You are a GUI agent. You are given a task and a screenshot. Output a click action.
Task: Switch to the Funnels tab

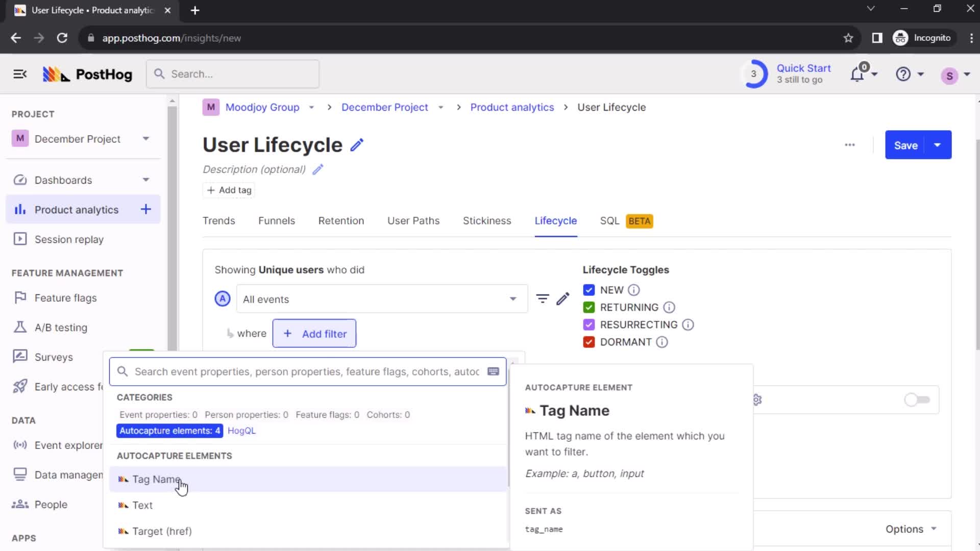[x=277, y=221]
